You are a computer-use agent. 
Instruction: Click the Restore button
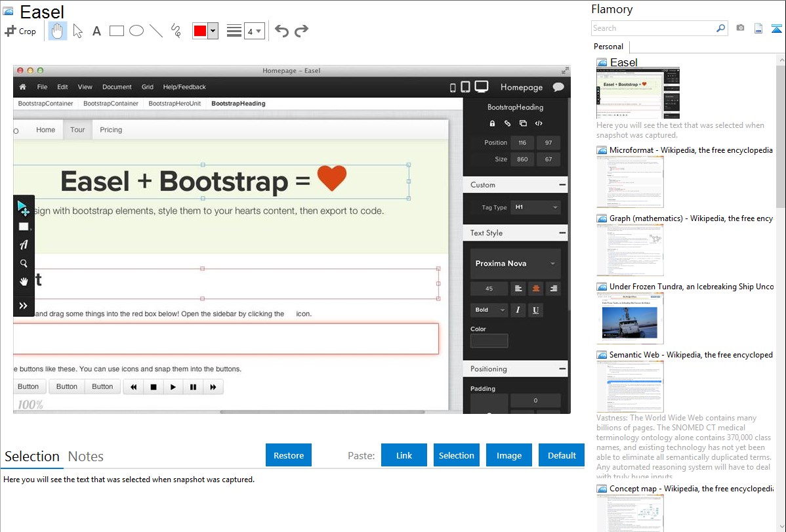click(x=289, y=455)
